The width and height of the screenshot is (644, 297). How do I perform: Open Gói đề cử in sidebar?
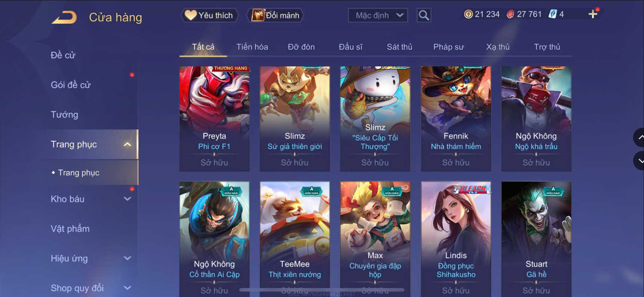point(71,85)
